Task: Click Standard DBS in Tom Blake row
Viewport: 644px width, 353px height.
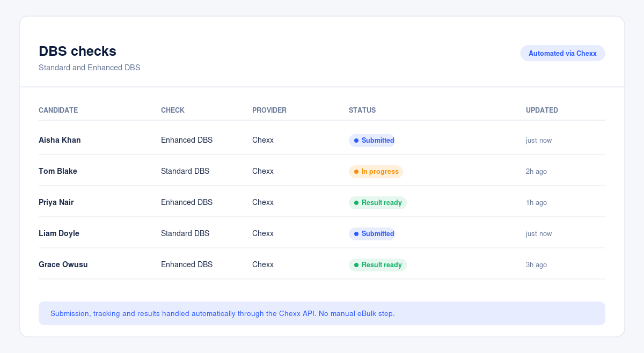Action: 185,171
